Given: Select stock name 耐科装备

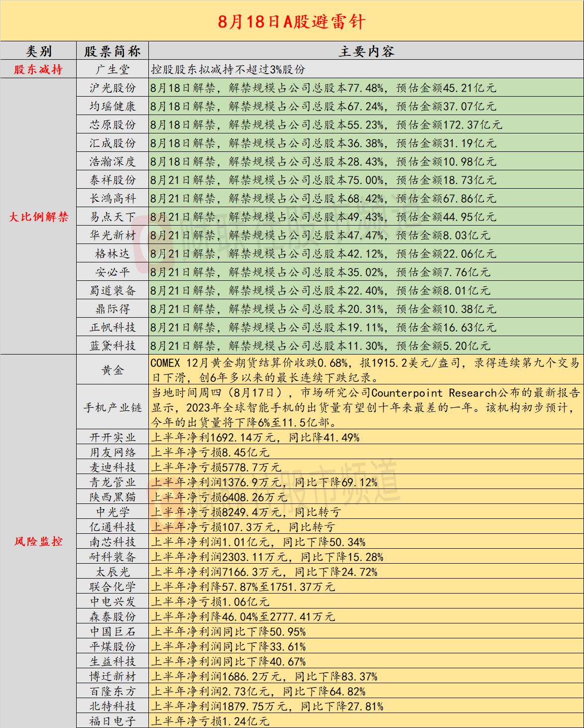Looking at the screenshot, I should (113, 557).
